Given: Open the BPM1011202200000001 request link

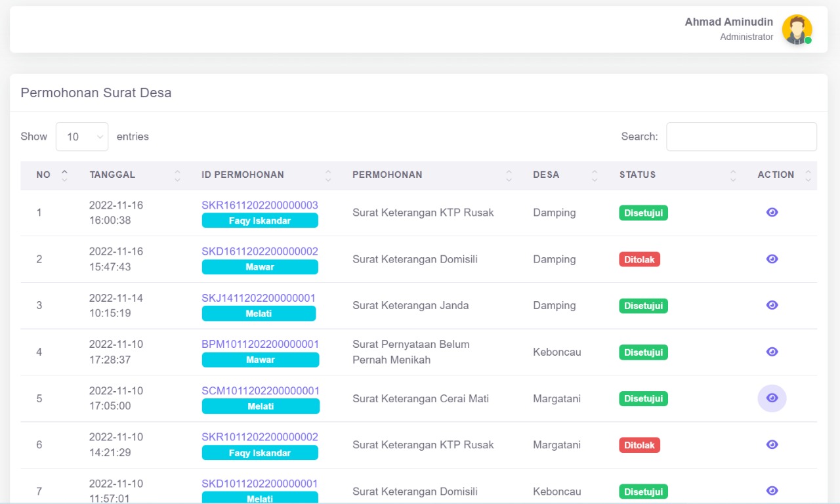Looking at the screenshot, I should [x=260, y=344].
